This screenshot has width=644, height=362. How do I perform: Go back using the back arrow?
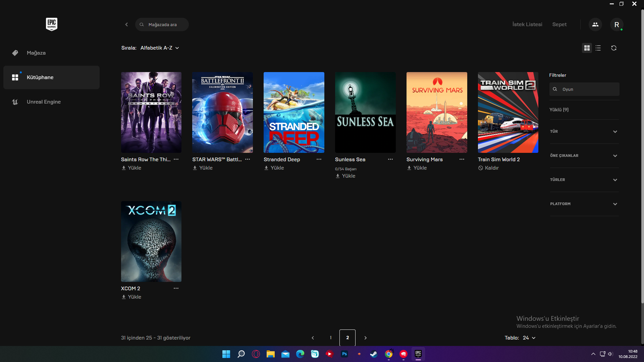pos(126,24)
